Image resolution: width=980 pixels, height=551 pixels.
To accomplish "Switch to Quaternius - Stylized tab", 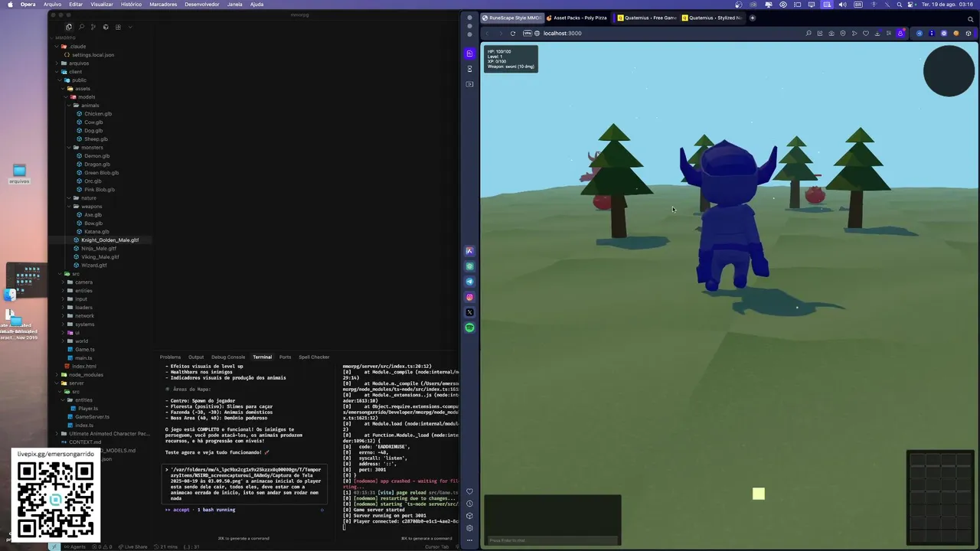I will coord(712,18).
